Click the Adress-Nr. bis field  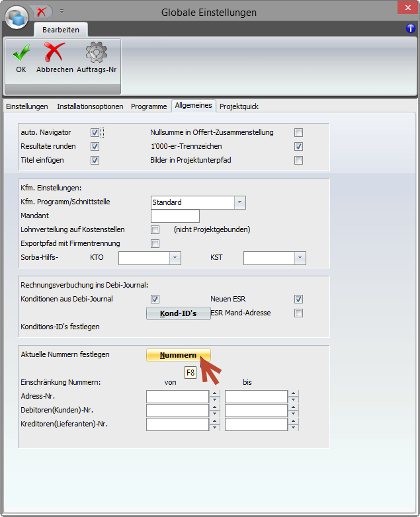pyautogui.click(x=256, y=396)
